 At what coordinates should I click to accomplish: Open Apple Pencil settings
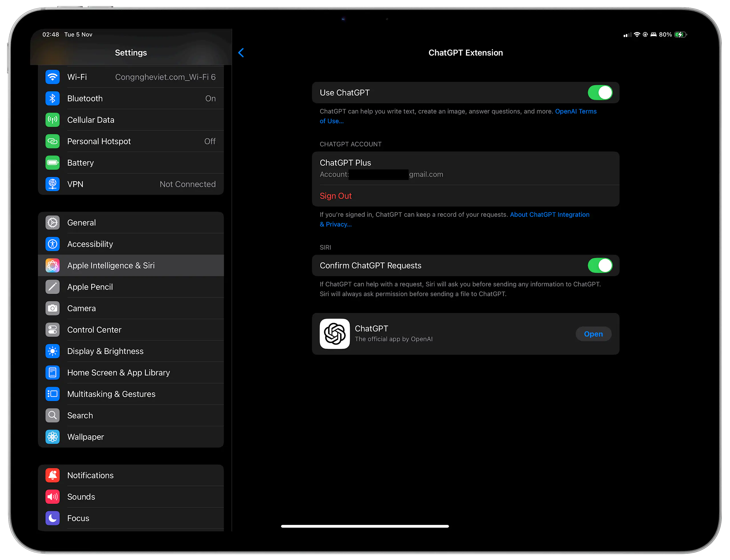coord(131,287)
